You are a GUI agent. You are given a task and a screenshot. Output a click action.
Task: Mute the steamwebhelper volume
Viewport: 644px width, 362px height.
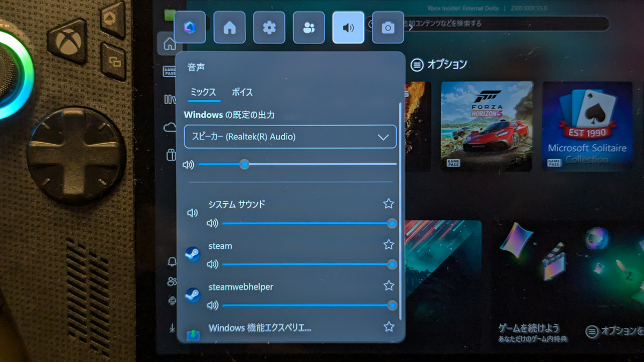click(213, 305)
